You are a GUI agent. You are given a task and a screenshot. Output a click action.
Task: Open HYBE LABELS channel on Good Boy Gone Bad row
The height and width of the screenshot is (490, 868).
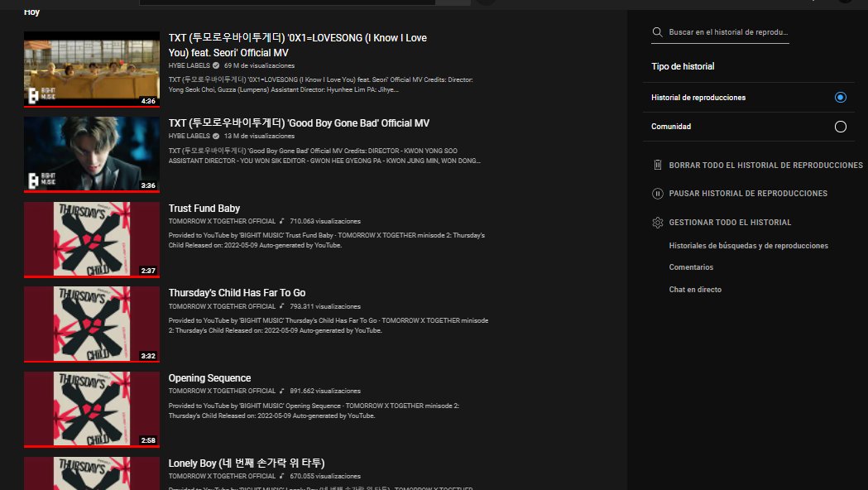point(189,136)
